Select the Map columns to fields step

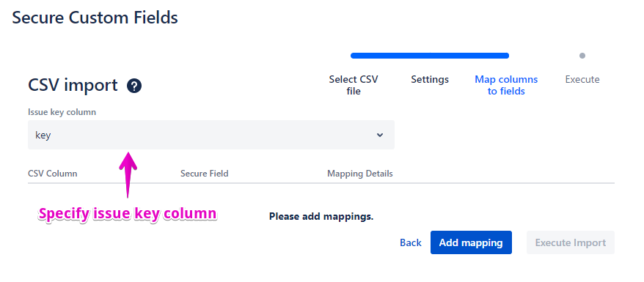tap(506, 85)
